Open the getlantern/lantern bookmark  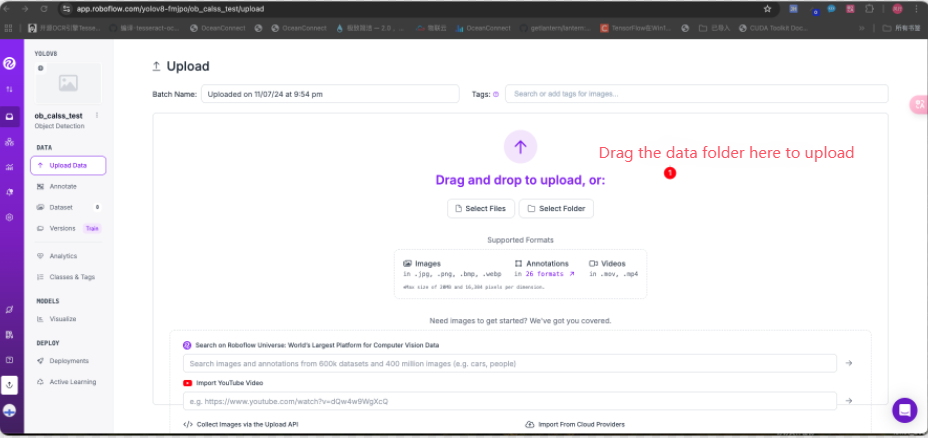tap(555, 28)
